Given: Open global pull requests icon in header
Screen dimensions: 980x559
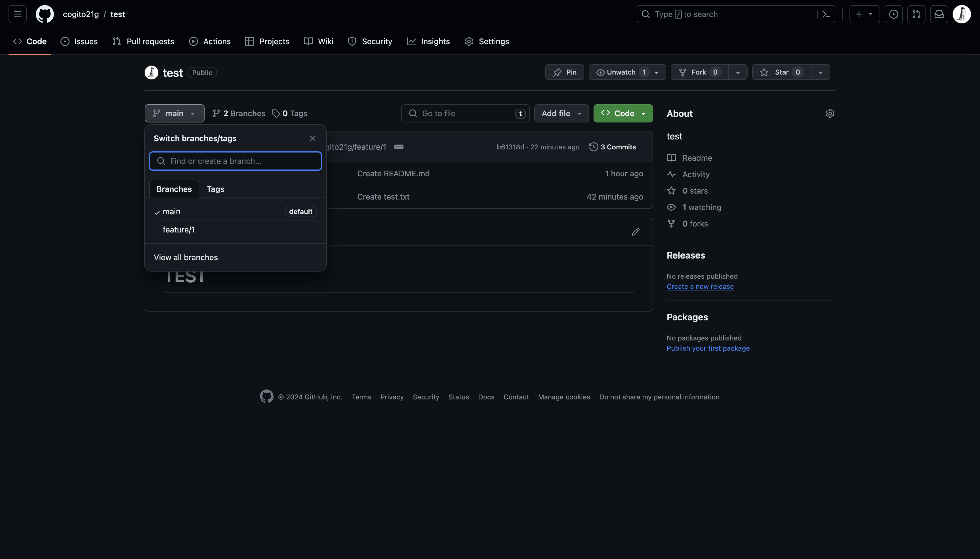Looking at the screenshot, I should tap(916, 14).
